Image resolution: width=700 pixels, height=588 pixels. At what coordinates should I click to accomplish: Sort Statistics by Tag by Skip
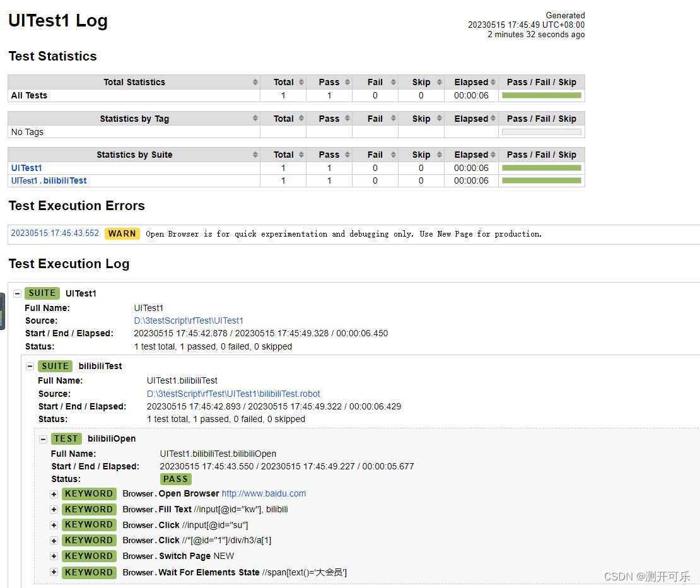pos(440,119)
